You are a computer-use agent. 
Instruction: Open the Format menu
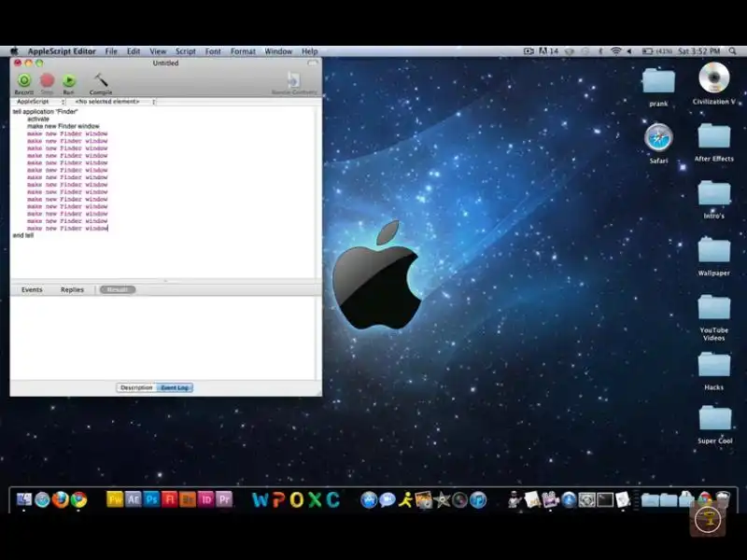pos(243,51)
